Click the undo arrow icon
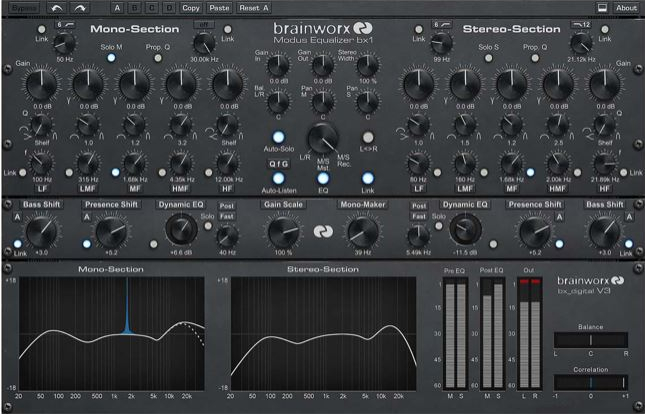The width and height of the screenshot is (645, 414). (56, 8)
